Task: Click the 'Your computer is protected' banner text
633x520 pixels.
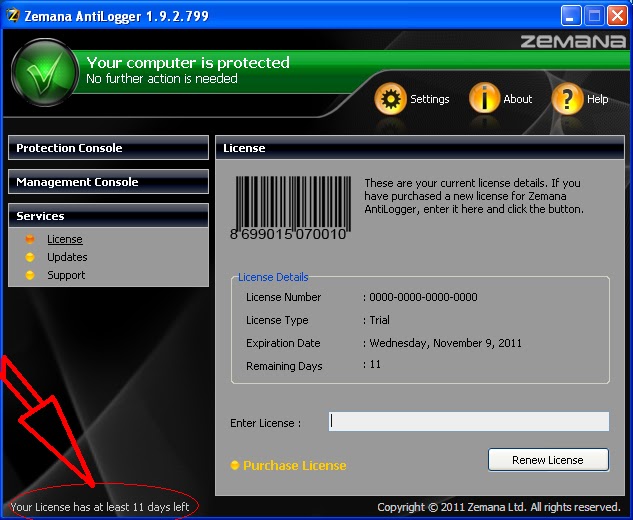Action: 188,63
